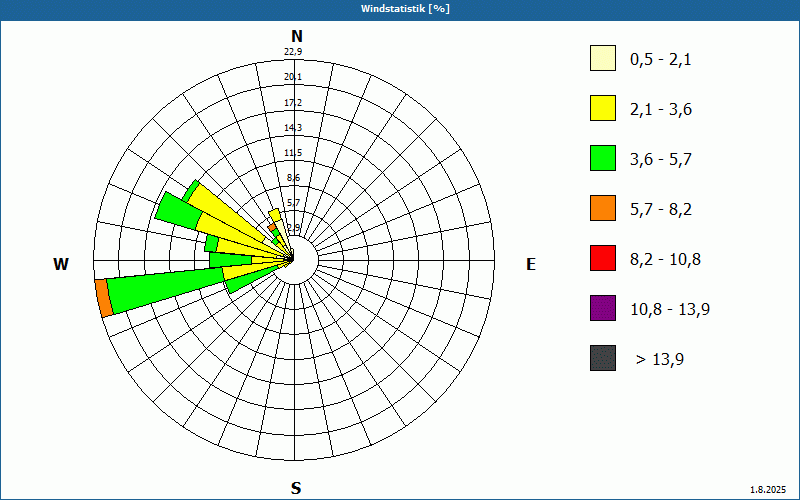Click the yellow 2,1 - 3,6 legend swatch

click(603, 108)
